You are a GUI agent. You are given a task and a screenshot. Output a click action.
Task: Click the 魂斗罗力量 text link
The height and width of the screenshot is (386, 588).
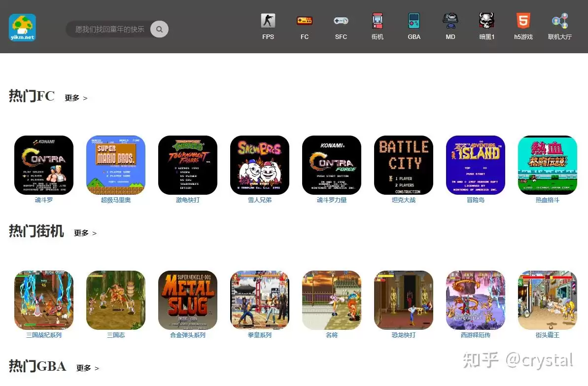(332, 200)
